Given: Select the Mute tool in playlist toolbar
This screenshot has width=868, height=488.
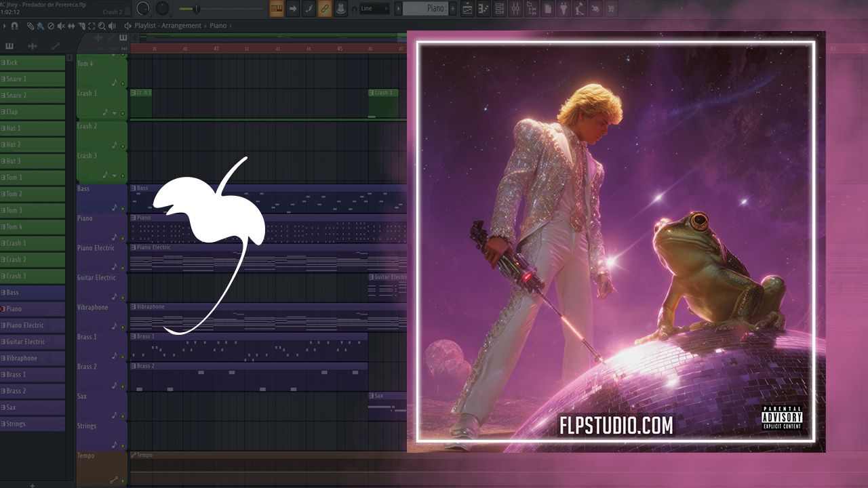Looking at the screenshot, I should [61, 26].
